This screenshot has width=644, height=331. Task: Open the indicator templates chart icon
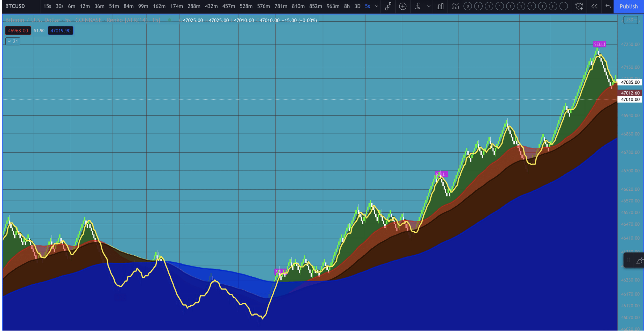point(455,6)
